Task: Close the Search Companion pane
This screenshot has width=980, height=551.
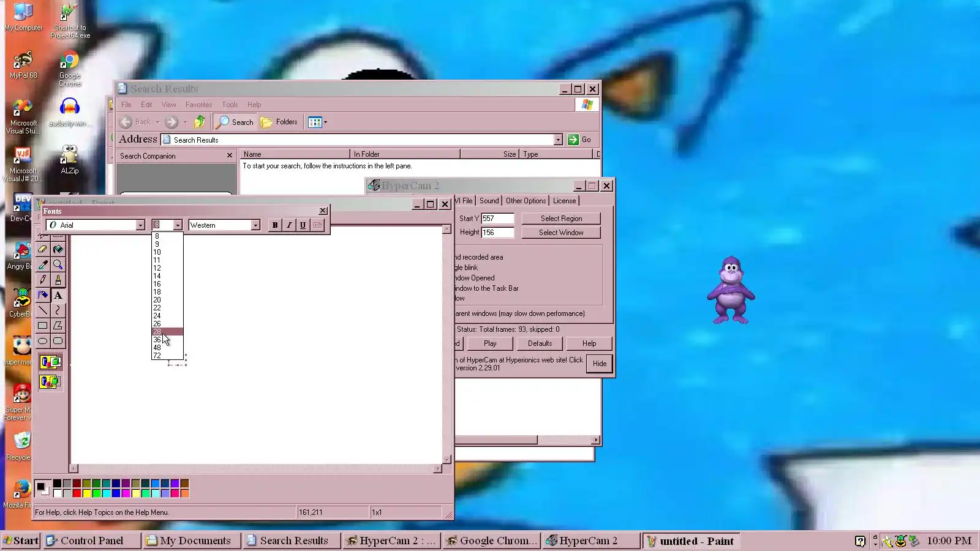Action: pos(230,156)
